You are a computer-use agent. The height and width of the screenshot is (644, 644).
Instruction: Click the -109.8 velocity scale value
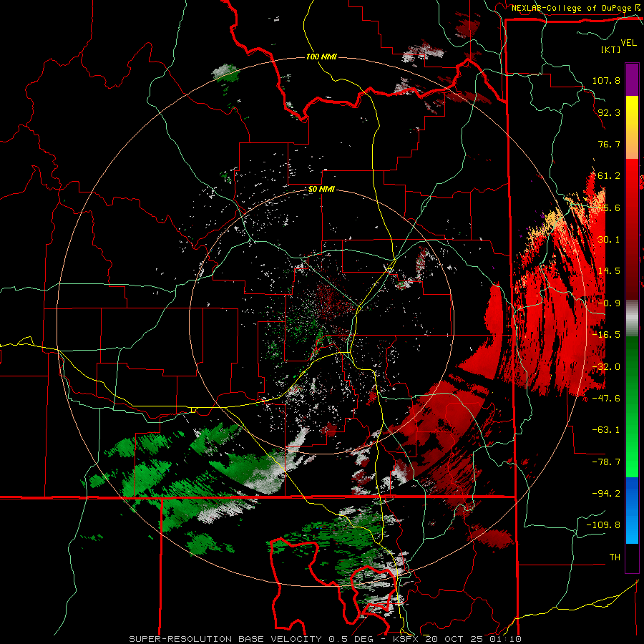pyautogui.click(x=603, y=525)
